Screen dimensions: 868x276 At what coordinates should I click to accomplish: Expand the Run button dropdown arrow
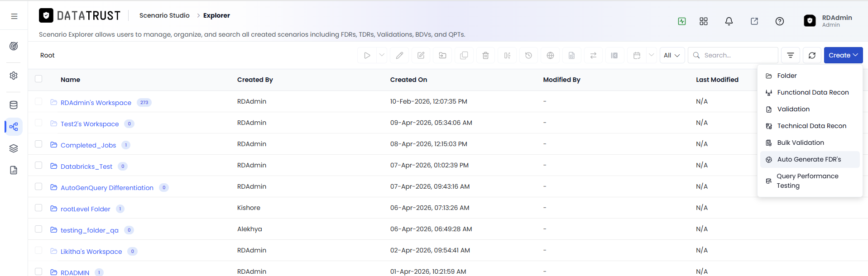(x=382, y=55)
